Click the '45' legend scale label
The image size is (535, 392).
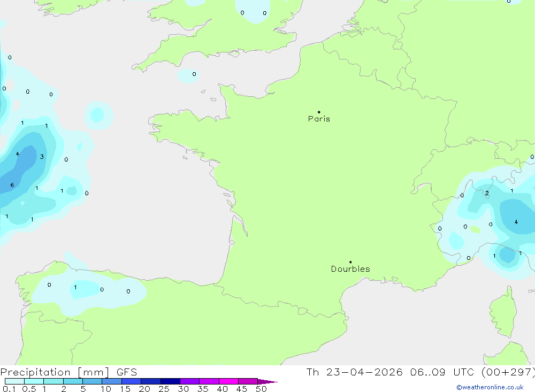point(242,389)
